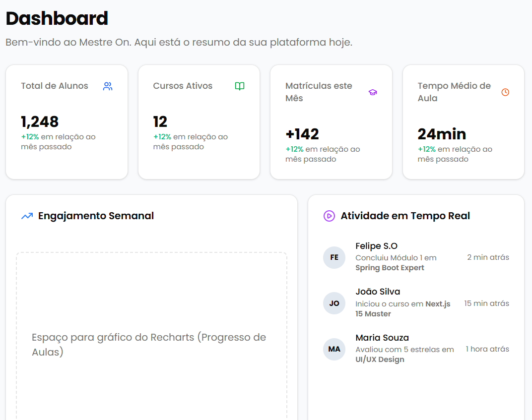Click the open book icon on Cursos Ativos card

(x=240, y=86)
